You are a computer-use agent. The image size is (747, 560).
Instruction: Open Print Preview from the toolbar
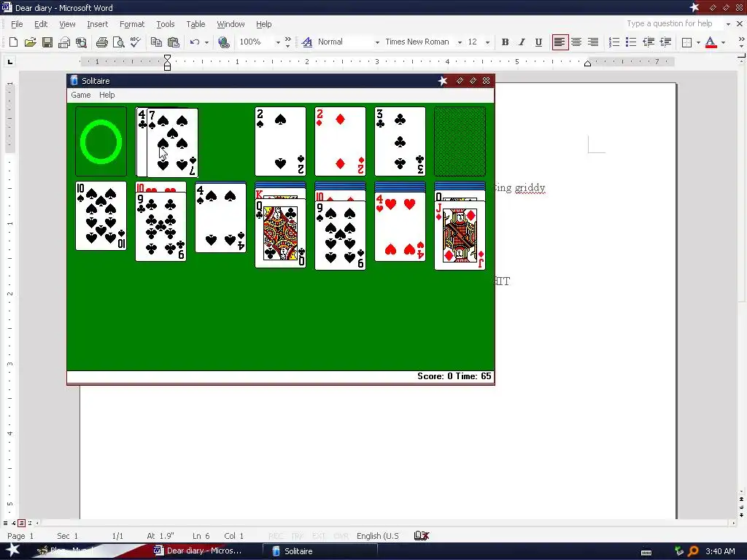coord(119,42)
